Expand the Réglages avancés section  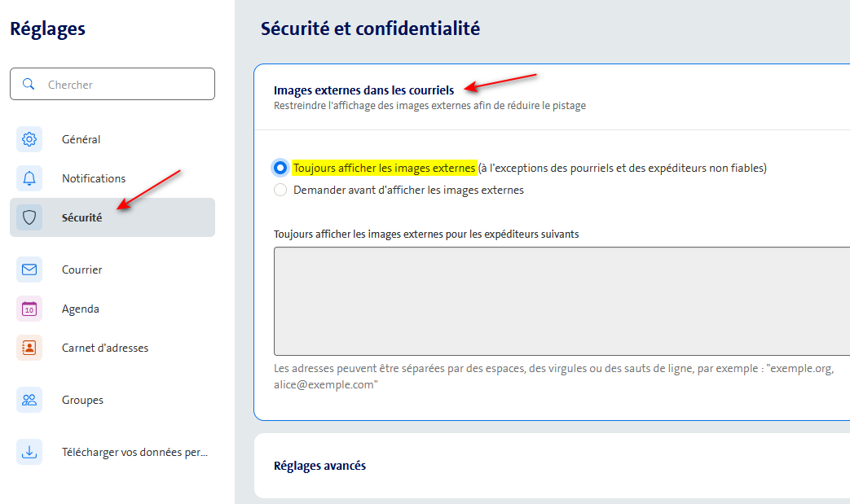319,466
